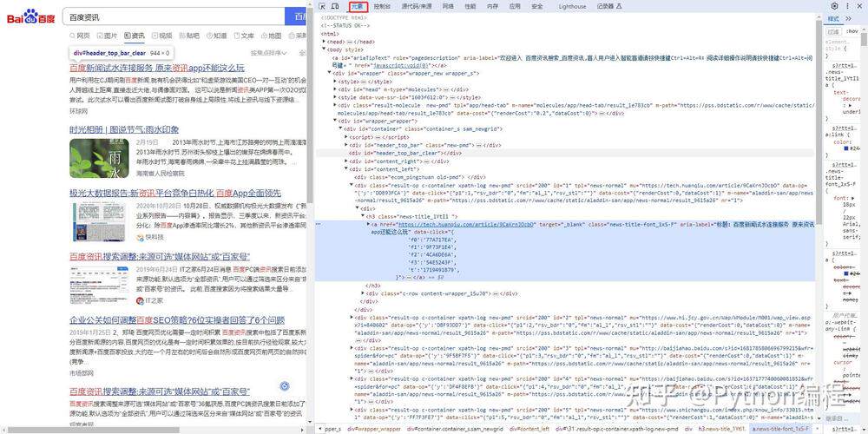This screenshot has width=868, height=434.
Task: Expand the div#head m-type molecules node
Action: point(335,89)
